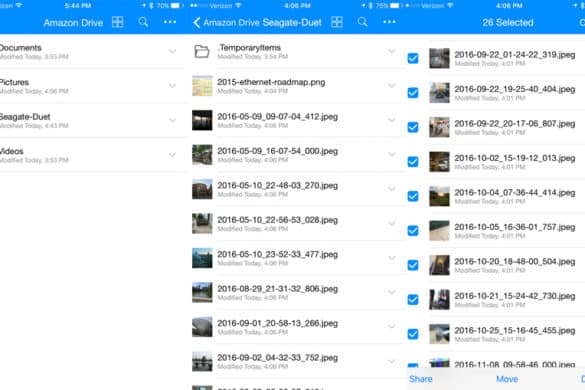Select file name 2016-09-01_20-58-13_266.jpeg
The width and height of the screenshot is (585, 390).
pos(278,323)
